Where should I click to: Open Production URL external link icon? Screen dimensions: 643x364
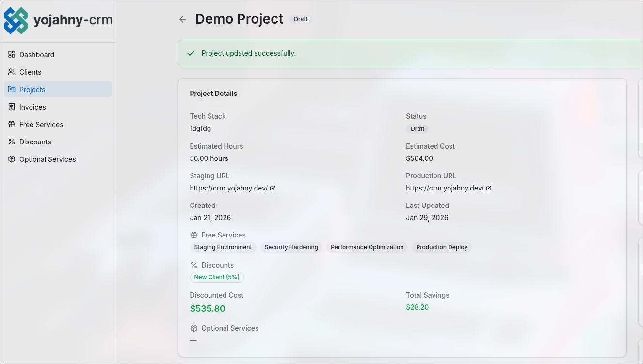coord(489,188)
